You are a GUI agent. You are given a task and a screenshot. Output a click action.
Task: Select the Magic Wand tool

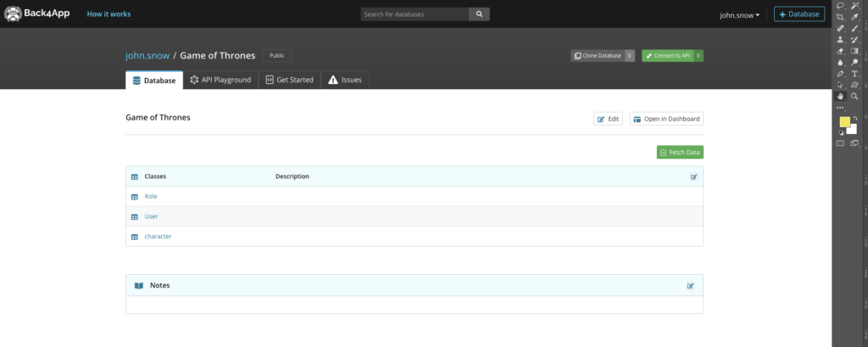[x=854, y=6]
